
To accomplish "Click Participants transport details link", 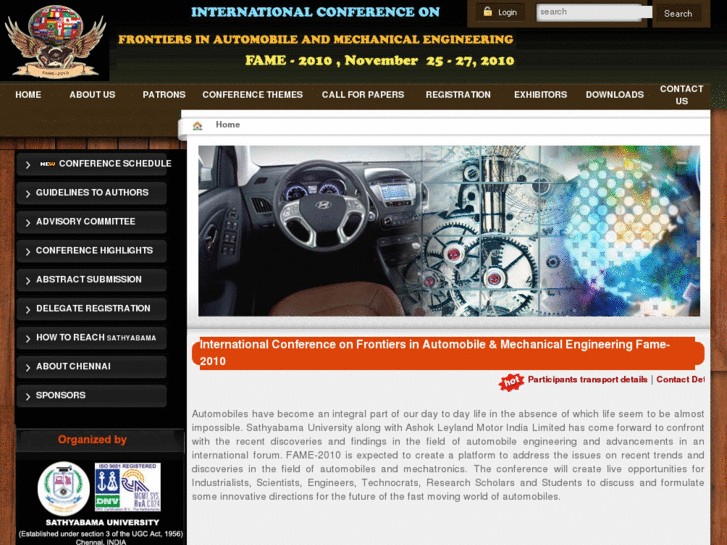I will pos(587,379).
